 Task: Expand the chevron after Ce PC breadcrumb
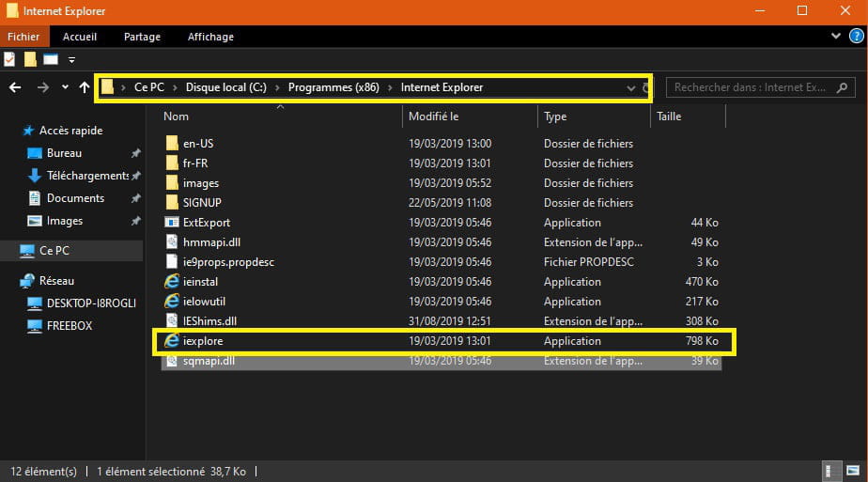(175, 87)
